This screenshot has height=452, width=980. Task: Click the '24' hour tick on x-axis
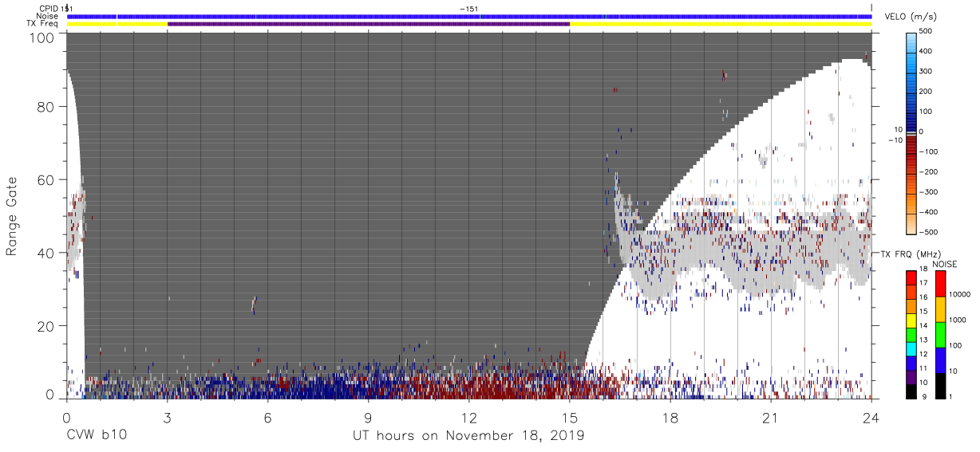click(x=871, y=418)
